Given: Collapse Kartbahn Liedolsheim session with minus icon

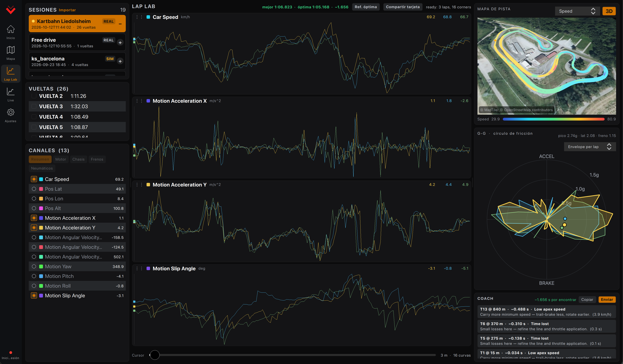Looking at the screenshot, I should coord(120,24).
